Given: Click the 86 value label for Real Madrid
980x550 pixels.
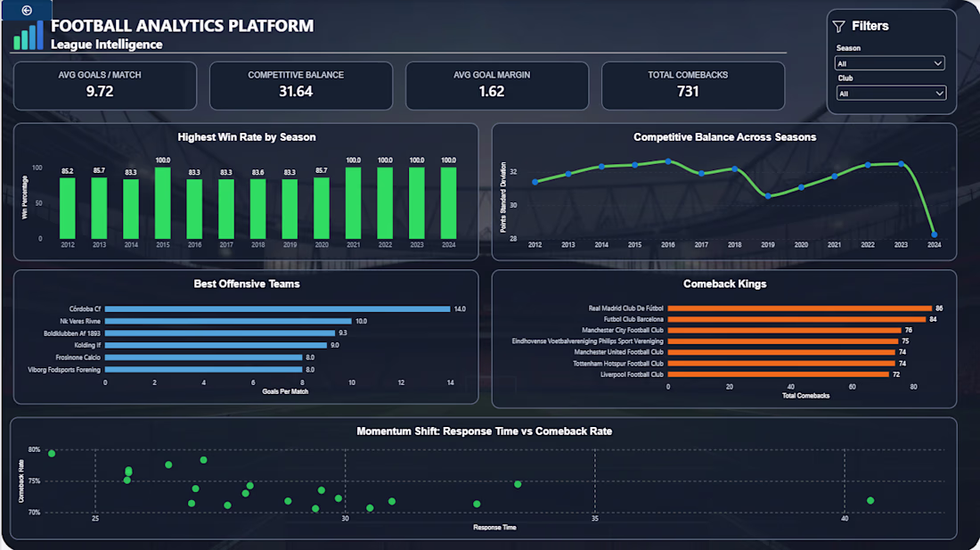Looking at the screenshot, I should point(939,308).
